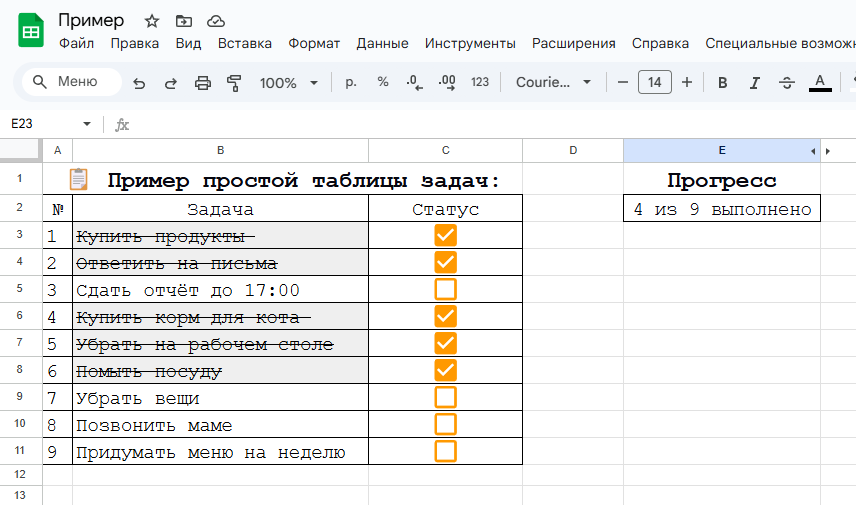The width and height of the screenshot is (856, 505).
Task: Check the Убрать вещи checkbox
Action: [445, 397]
